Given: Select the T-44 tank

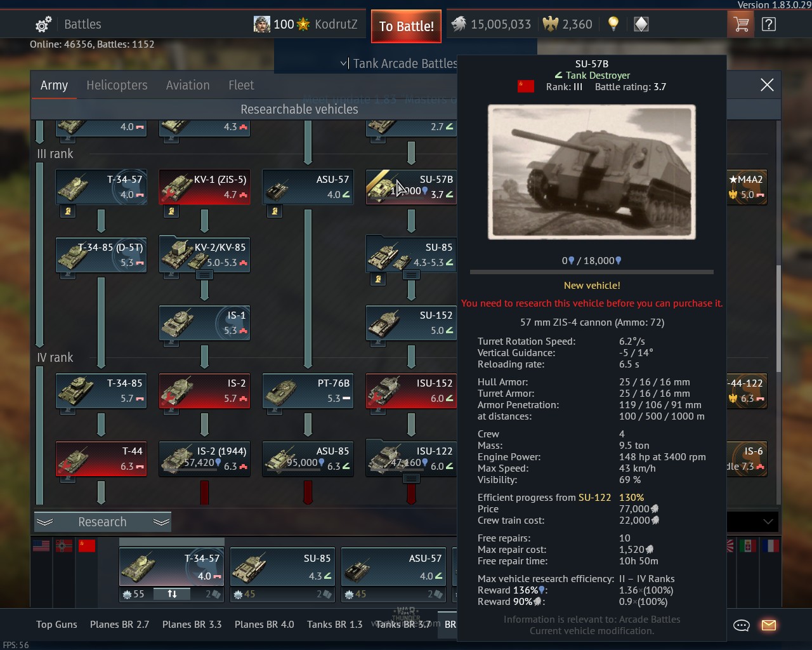Looking at the screenshot, I should point(101,458).
